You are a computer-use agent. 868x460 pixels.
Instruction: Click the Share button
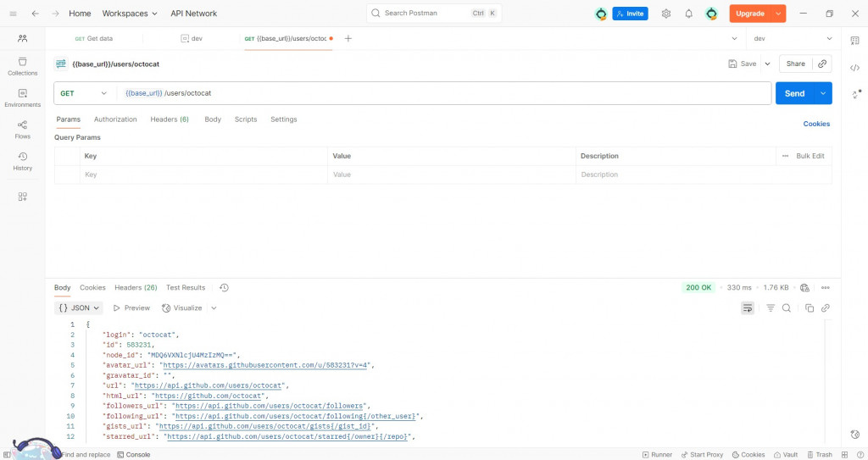coord(795,64)
